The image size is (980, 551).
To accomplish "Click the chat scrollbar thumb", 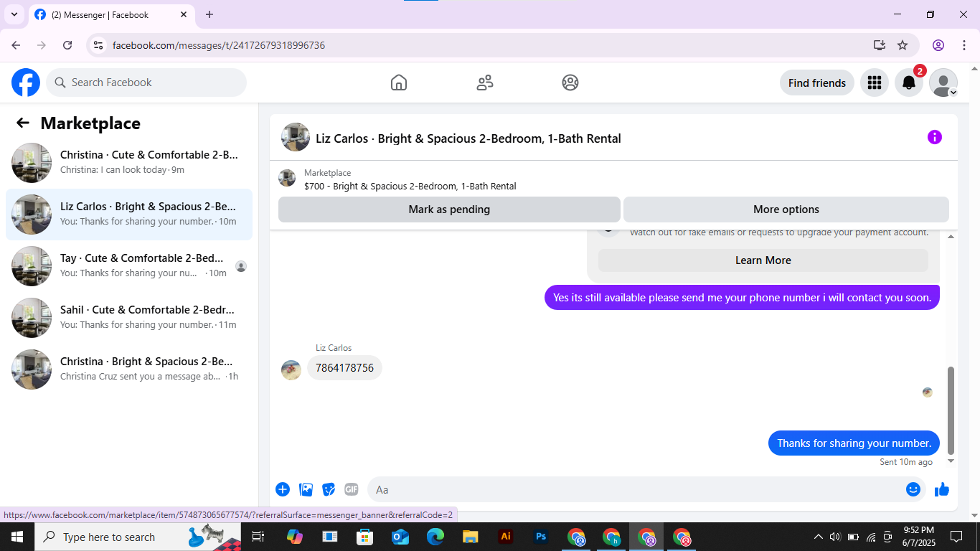I will tap(951, 410).
